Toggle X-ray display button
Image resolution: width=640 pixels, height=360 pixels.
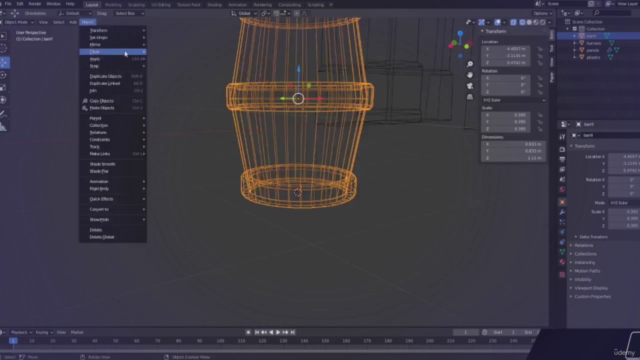pos(513,22)
